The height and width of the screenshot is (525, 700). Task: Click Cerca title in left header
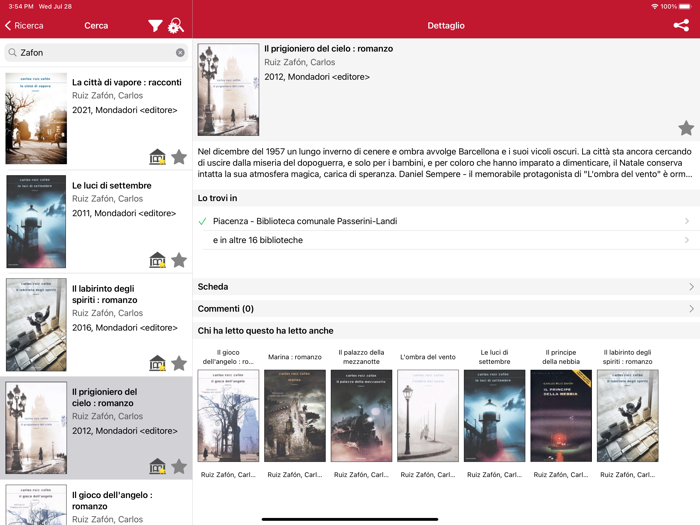point(96,25)
